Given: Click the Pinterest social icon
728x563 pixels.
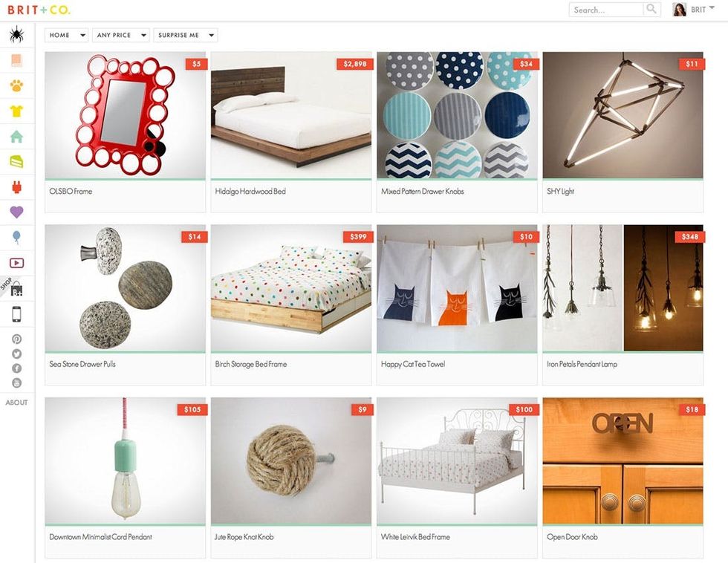Looking at the screenshot, I should point(16,339).
